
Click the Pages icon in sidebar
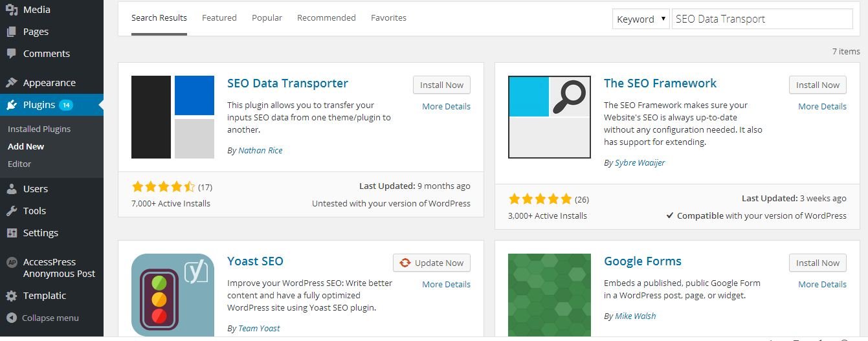click(12, 32)
